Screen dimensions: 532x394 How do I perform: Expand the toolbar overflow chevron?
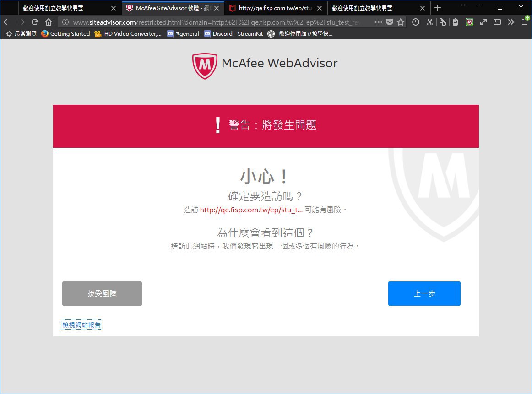coord(511,22)
